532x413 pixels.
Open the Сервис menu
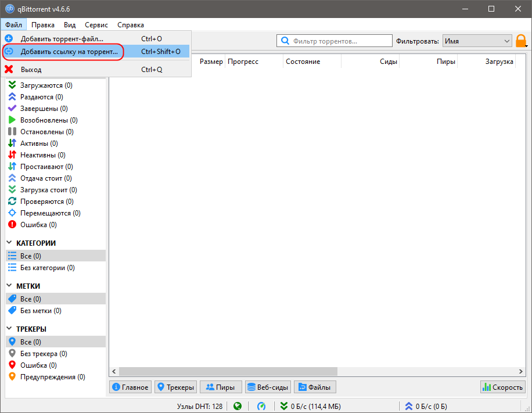pos(96,25)
